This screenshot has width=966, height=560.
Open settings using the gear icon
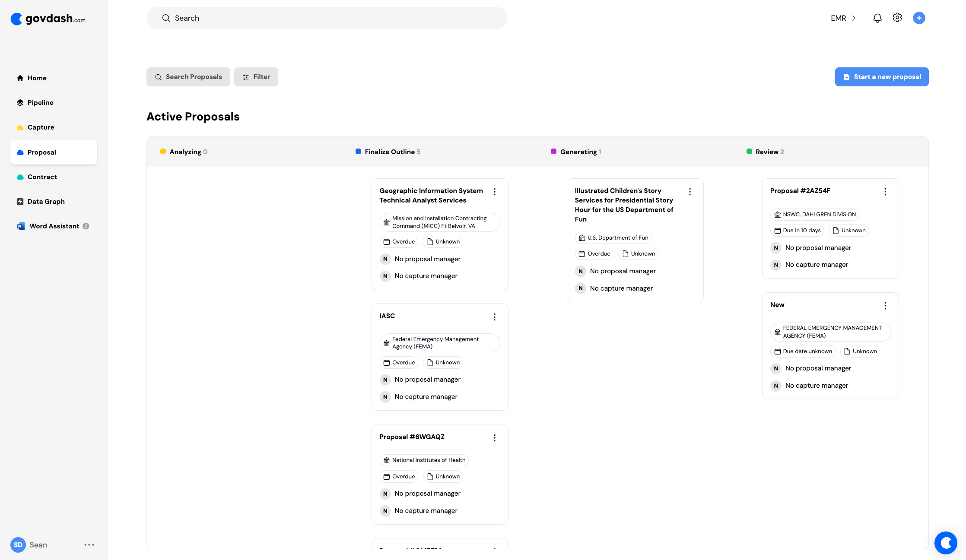tap(897, 18)
